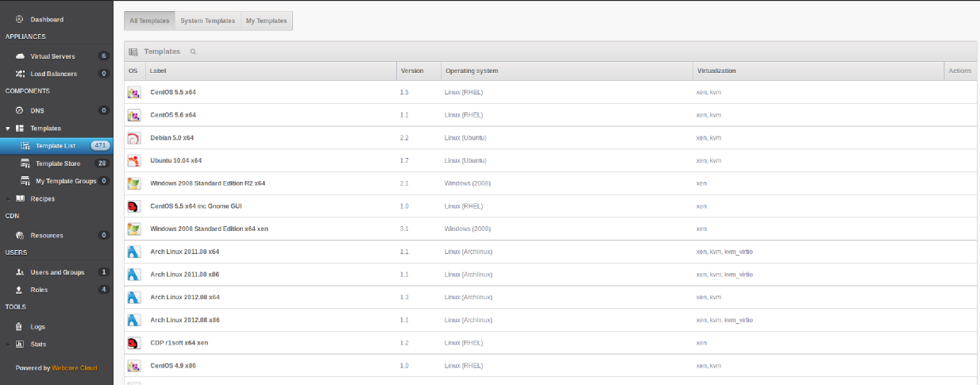Click the Logs clipboard icon
The height and width of the screenshot is (385, 980).
tap(19, 326)
